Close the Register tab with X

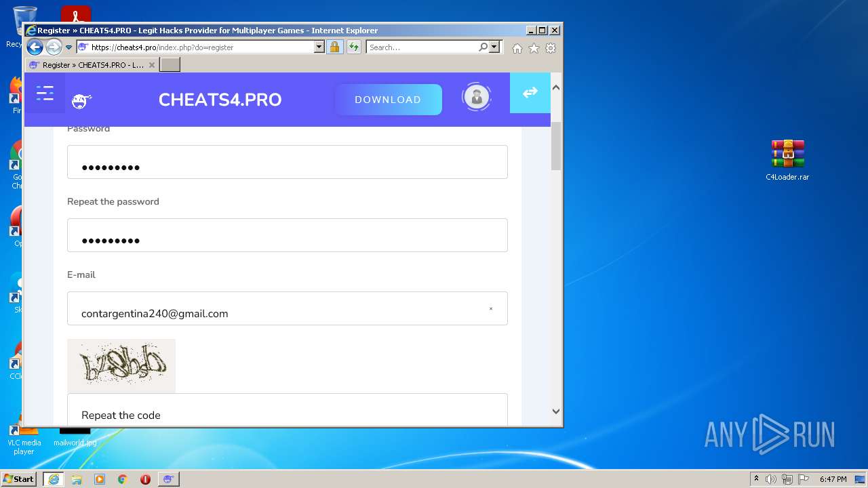click(152, 65)
